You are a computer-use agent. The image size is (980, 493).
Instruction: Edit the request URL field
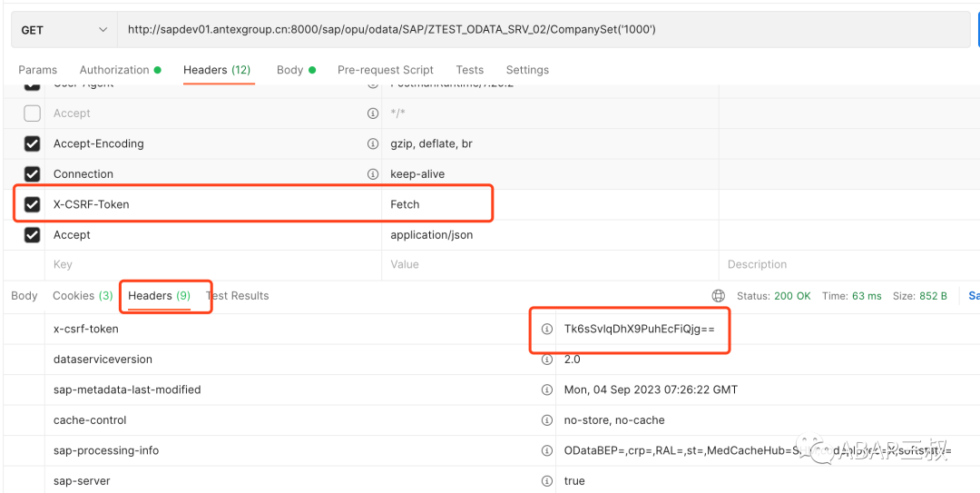coord(544,29)
